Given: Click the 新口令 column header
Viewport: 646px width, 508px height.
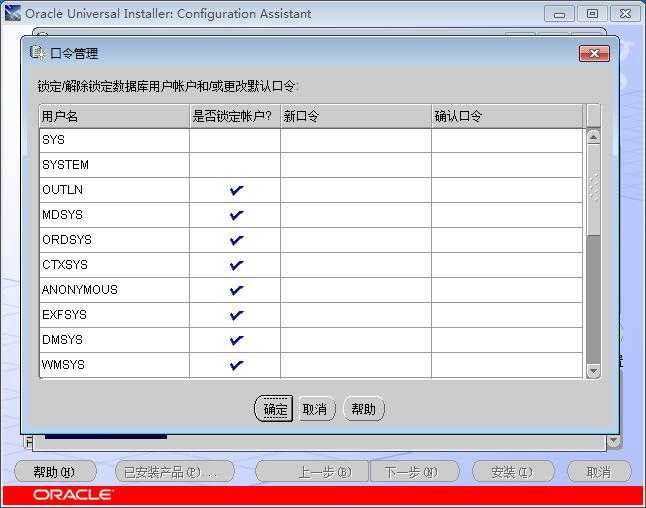Looking at the screenshot, I should click(x=356, y=116).
